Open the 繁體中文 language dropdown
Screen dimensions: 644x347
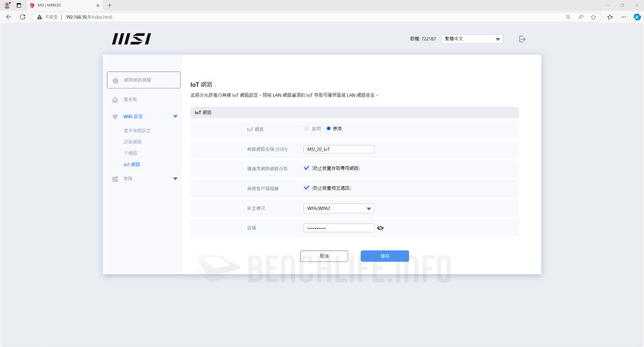coord(472,39)
